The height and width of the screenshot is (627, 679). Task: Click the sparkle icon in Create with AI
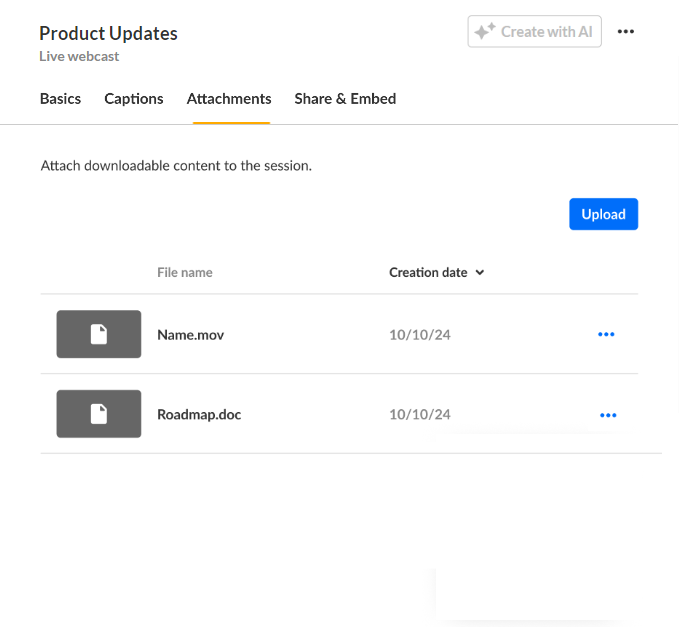(x=485, y=31)
